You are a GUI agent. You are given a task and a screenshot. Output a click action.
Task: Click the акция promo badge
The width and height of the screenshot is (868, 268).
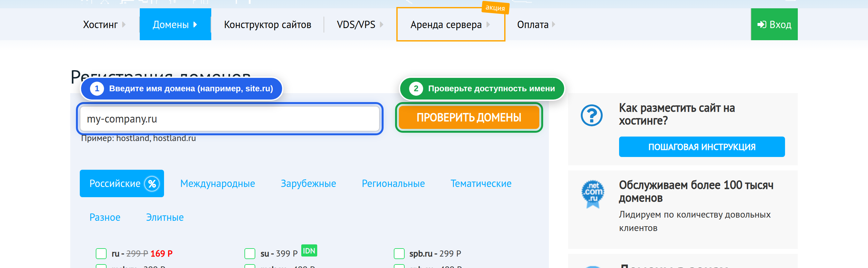495,7
